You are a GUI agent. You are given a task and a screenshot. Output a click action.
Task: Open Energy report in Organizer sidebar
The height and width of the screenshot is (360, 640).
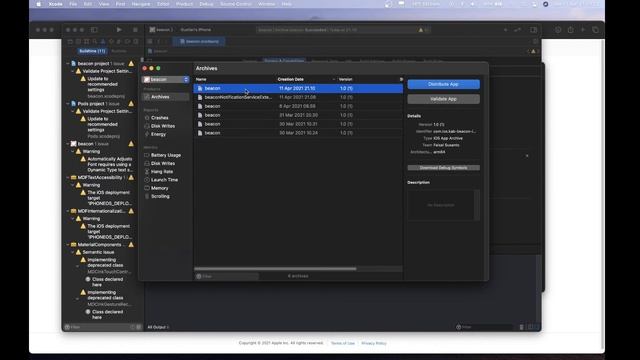click(x=158, y=134)
